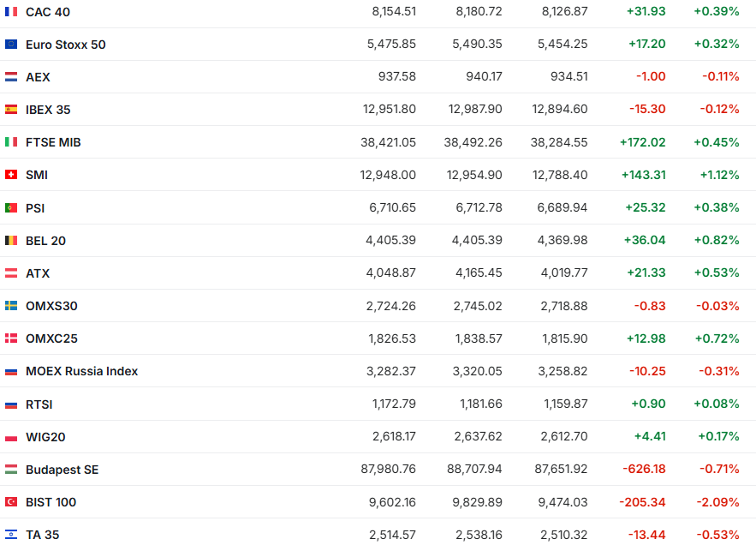Click BIST 100 percent change -2.09%
The height and width of the screenshot is (545, 756).
tap(717, 502)
